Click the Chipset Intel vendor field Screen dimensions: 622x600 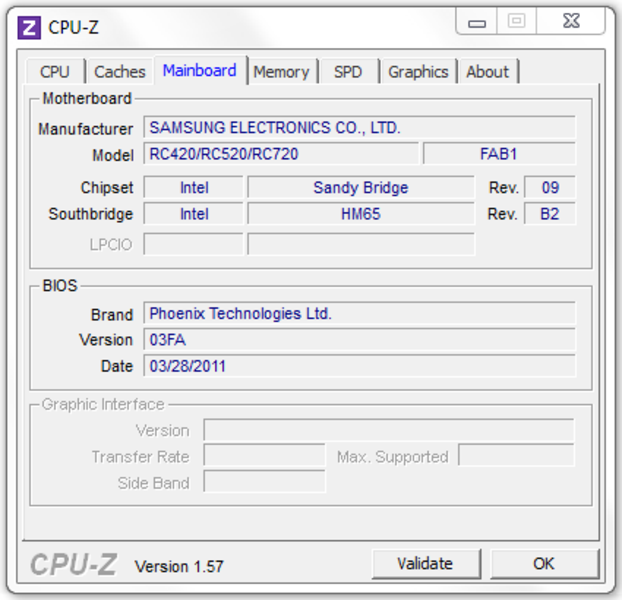tap(193, 188)
